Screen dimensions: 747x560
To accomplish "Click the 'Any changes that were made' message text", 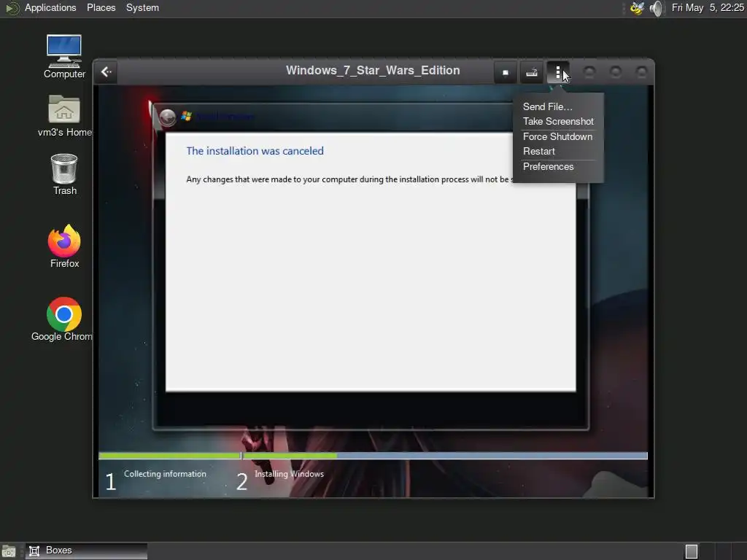I will pos(349,179).
